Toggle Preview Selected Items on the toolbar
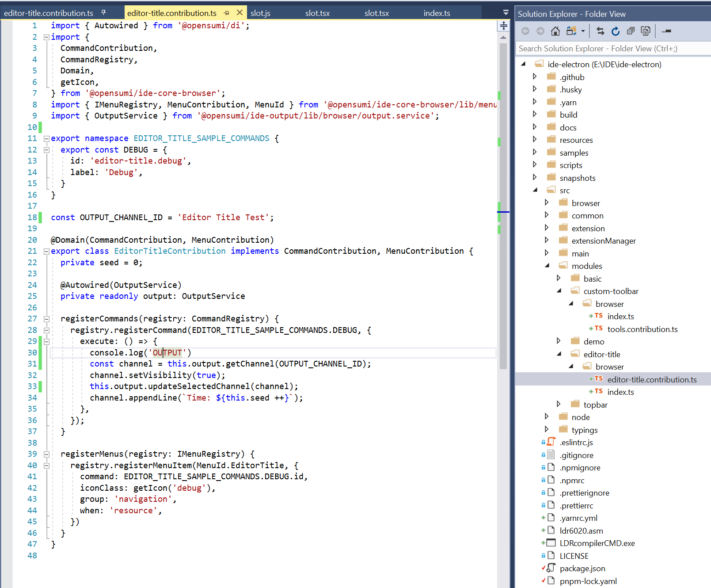 646,31
